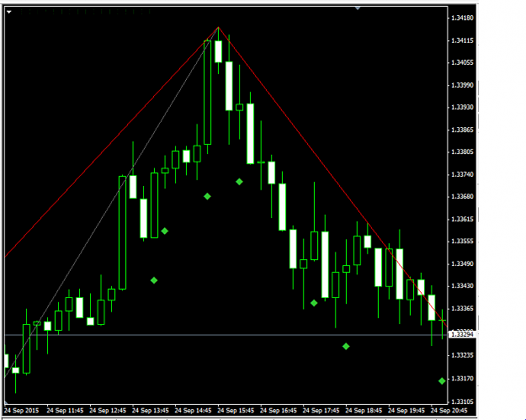Click the green diamond marker near 1.33680

click(207, 196)
